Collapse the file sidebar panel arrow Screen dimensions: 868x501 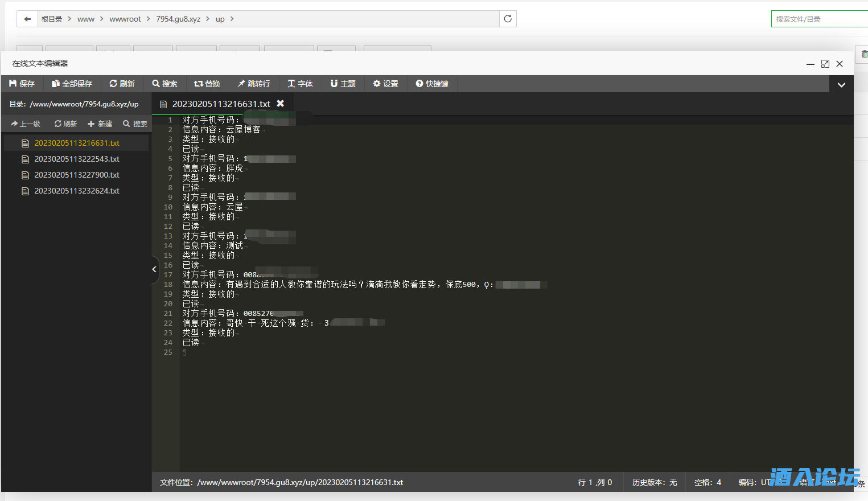pyautogui.click(x=154, y=269)
